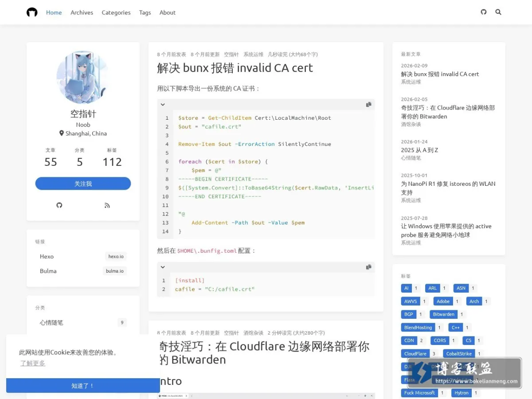Select the ASN tag
Screen dimensions: 532x399
tap(461, 288)
